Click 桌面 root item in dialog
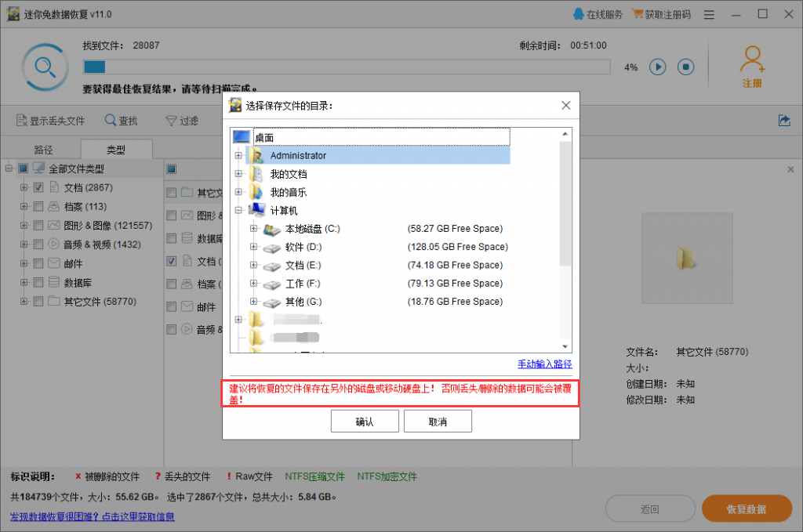The image size is (803, 532). tap(382, 137)
